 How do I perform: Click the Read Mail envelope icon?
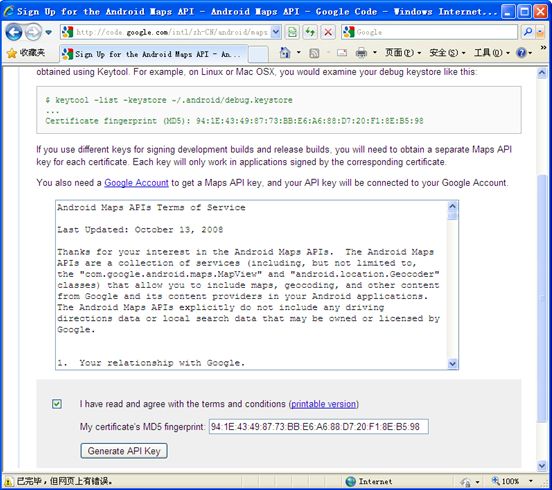(342, 53)
